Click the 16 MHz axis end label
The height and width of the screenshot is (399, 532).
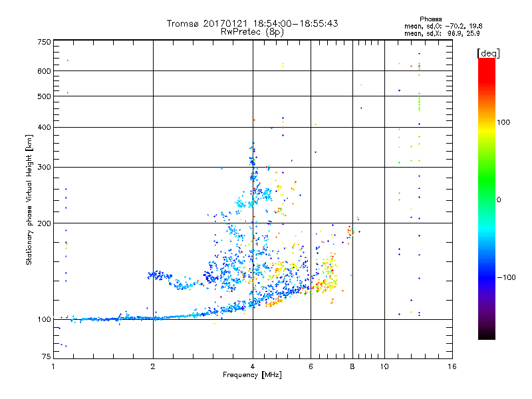[452, 366]
